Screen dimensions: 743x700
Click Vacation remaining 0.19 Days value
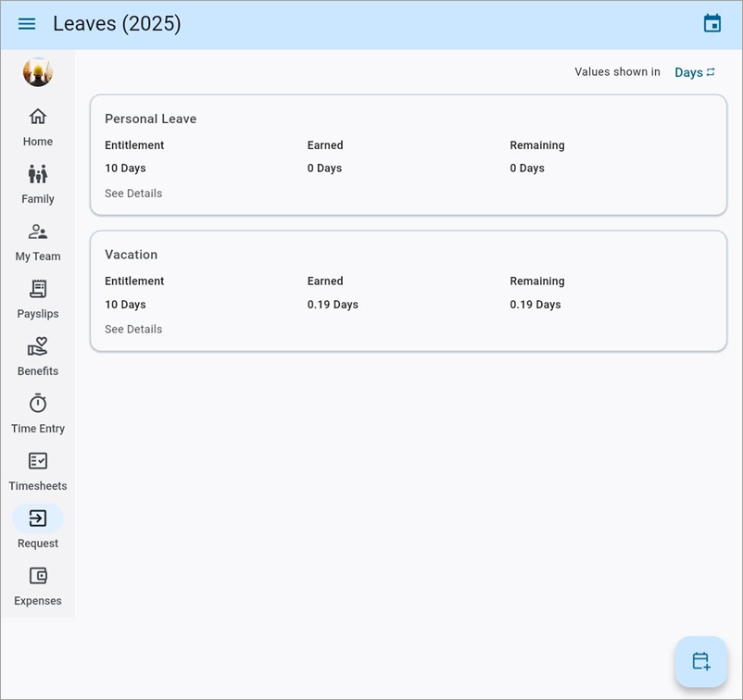pos(535,305)
